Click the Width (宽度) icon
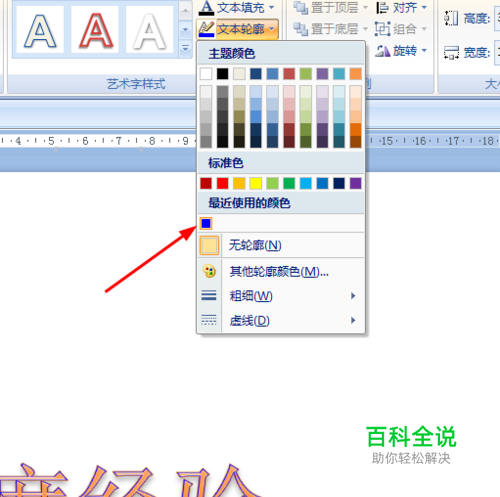Viewport: 500px width, 497px height. point(451,52)
